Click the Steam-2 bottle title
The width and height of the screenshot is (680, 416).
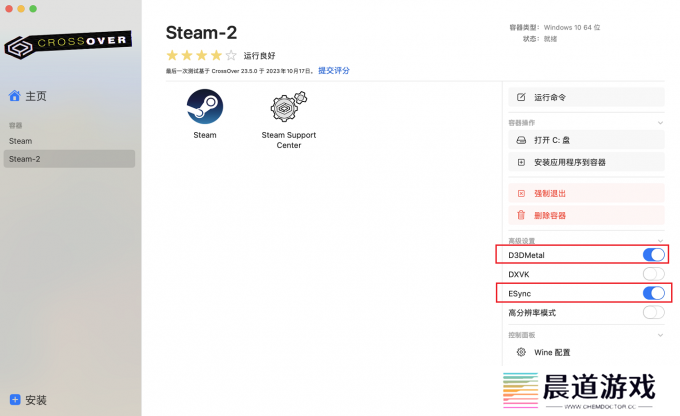[x=201, y=33]
